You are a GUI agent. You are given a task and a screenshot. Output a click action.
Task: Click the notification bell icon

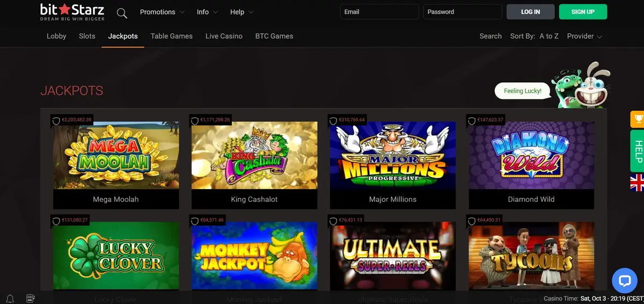(10, 298)
